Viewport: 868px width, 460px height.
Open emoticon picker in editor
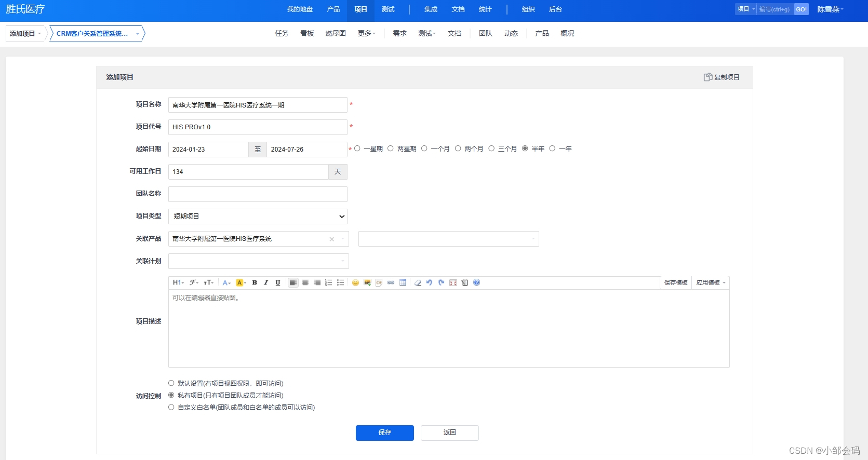pyautogui.click(x=355, y=282)
